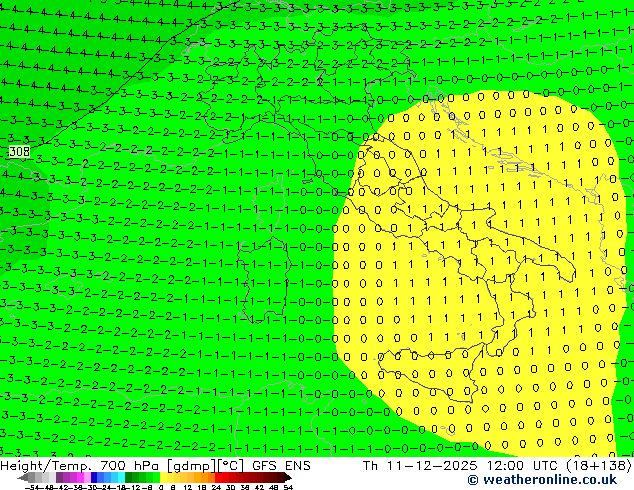634x490 pixels.
Task: Click the 'Th 11-12-2025 12:00 UTC' date text
Action: [461, 466]
